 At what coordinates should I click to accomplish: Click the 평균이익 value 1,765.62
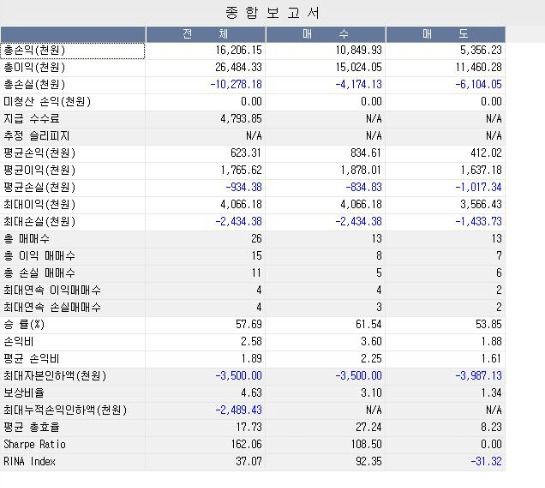(x=241, y=170)
